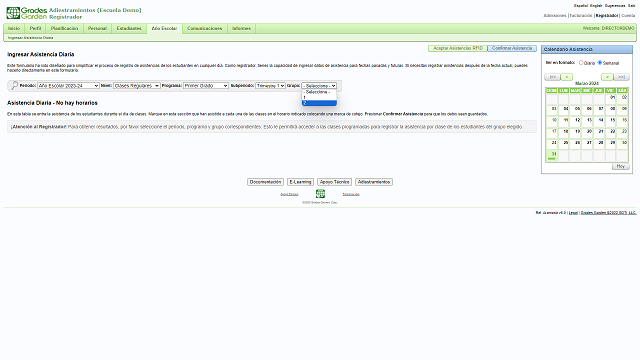640x360 pixels.
Task: Open the Periodo dropdown showing Año Escolar 2023-24
Action: (x=68, y=86)
